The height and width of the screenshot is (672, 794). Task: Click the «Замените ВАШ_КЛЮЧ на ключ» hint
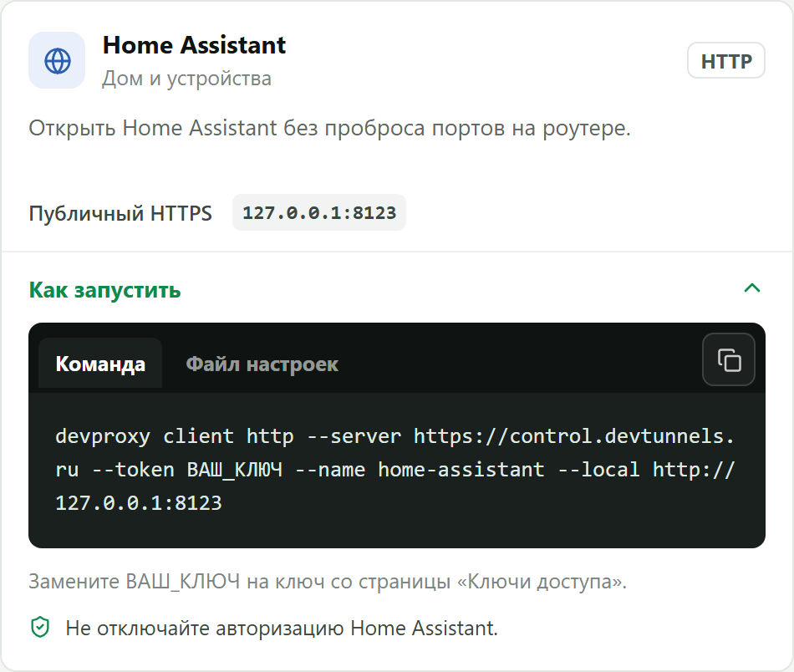click(x=328, y=582)
